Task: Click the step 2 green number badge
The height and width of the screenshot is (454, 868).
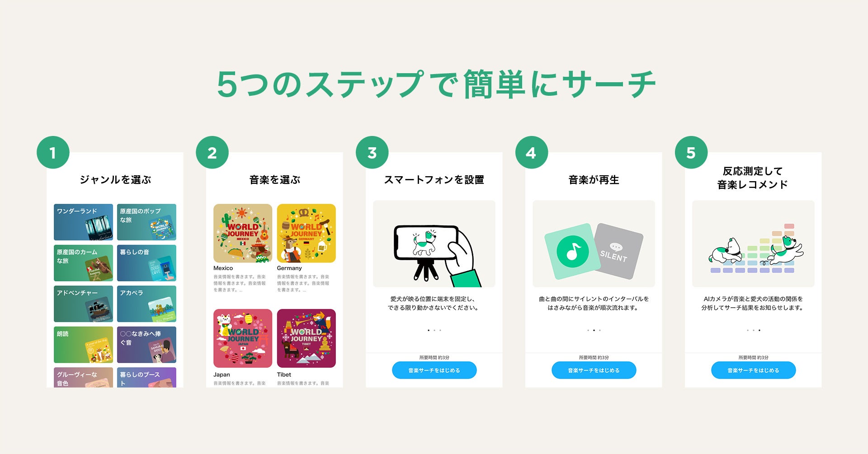Action: (x=212, y=153)
